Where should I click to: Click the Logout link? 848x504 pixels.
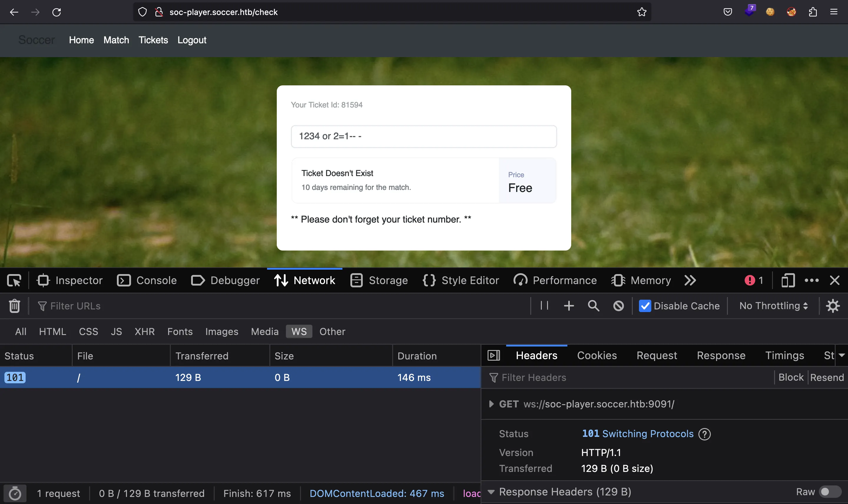pyautogui.click(x=192, y=40)
